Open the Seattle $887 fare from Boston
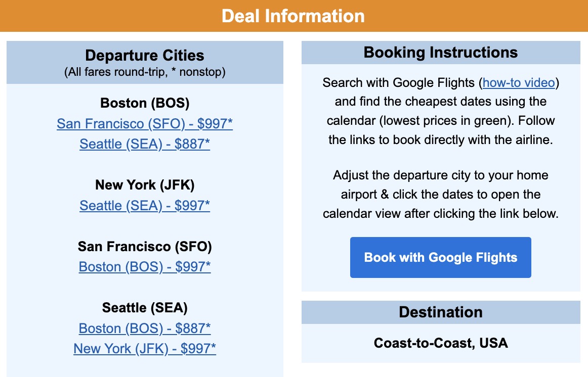 [x=145, y=144]
